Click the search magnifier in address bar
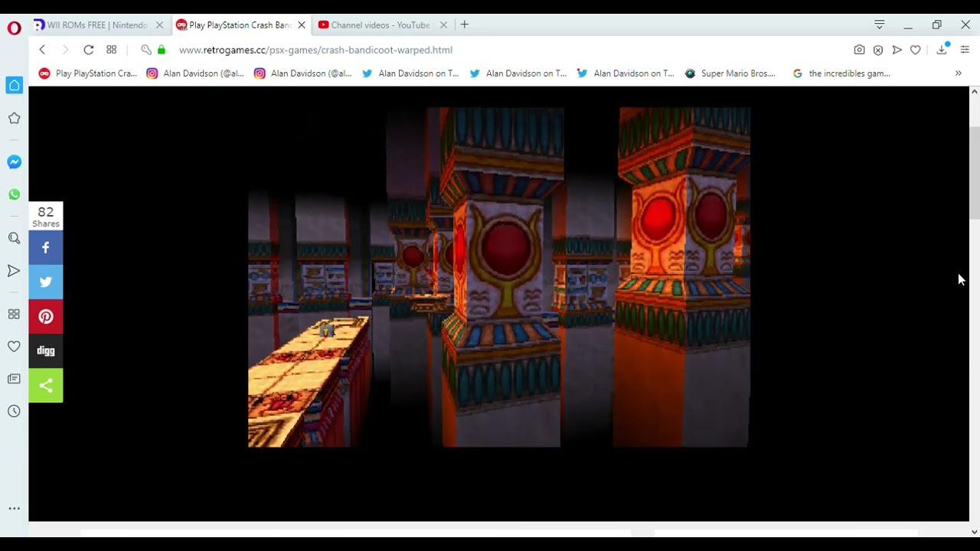Image resolution: width=980 pixels, height=551 pixels. 145,50
